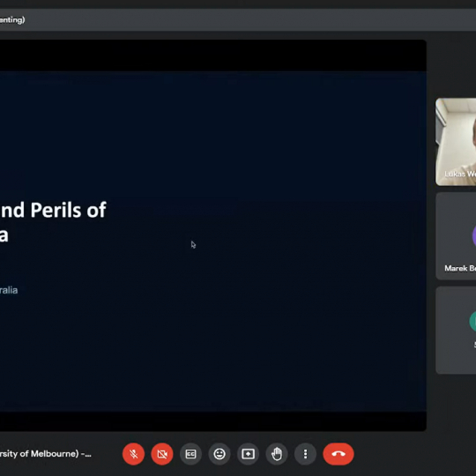
Task: Click the 'nd Perils of' slide heading
Action: click(x=53, y=210)
